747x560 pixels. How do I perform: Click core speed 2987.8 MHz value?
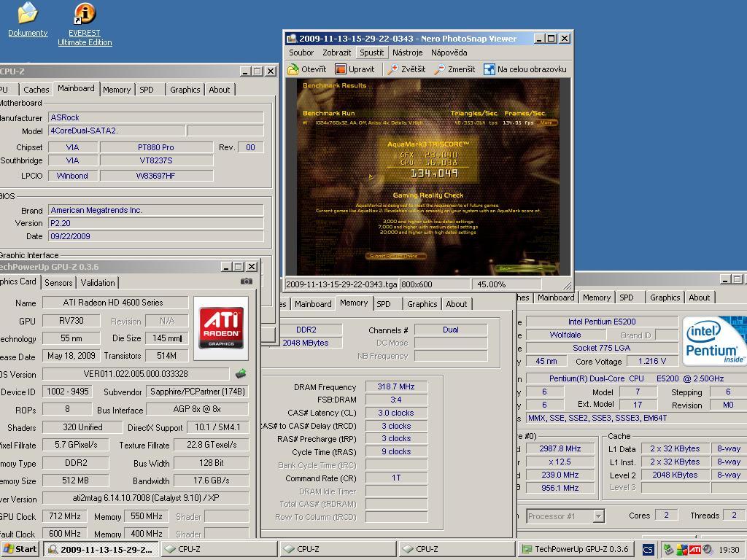tap(560, 448)
